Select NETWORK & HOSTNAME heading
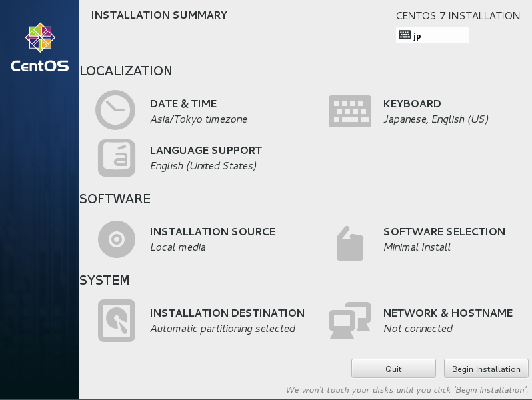 [448, 313]
